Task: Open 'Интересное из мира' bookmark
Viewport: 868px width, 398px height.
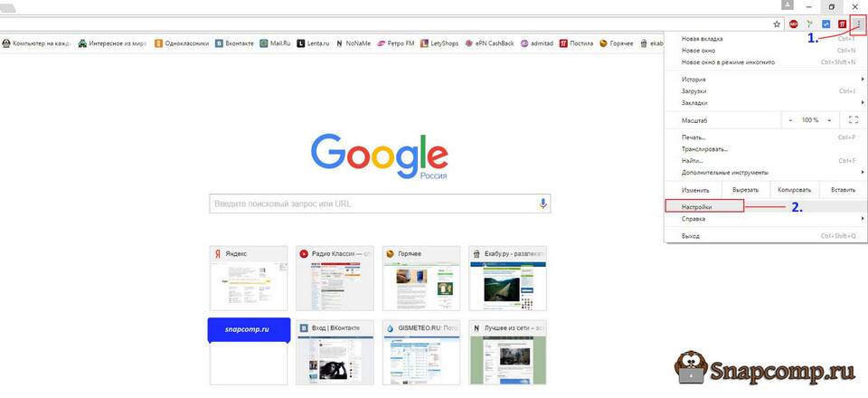Action: click(112, 43)
